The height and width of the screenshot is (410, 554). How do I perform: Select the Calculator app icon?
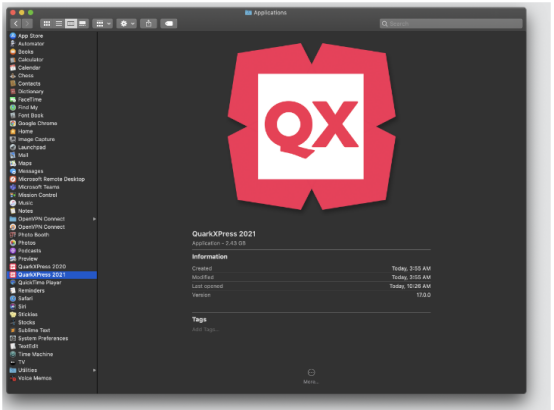tap(13, 60)
